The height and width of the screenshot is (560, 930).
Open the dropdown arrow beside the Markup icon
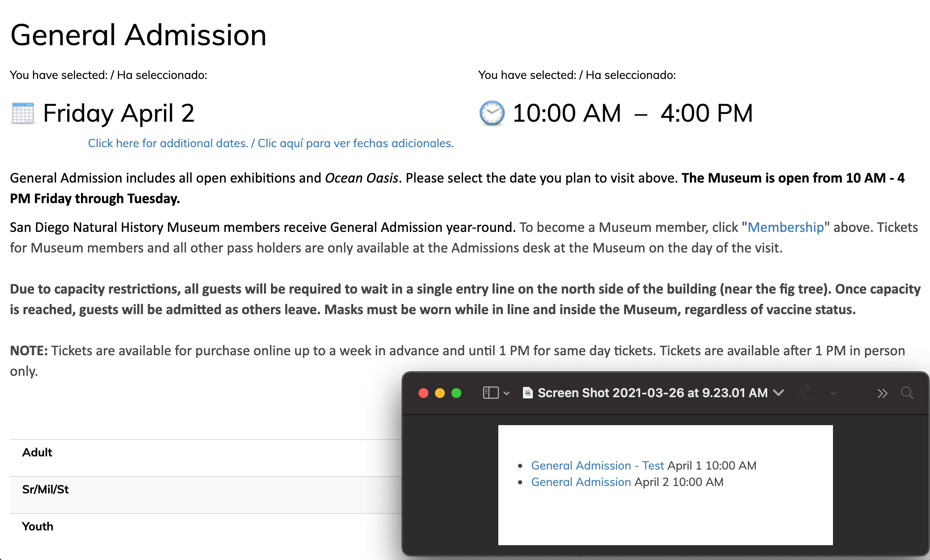click(x=833, y=393)
